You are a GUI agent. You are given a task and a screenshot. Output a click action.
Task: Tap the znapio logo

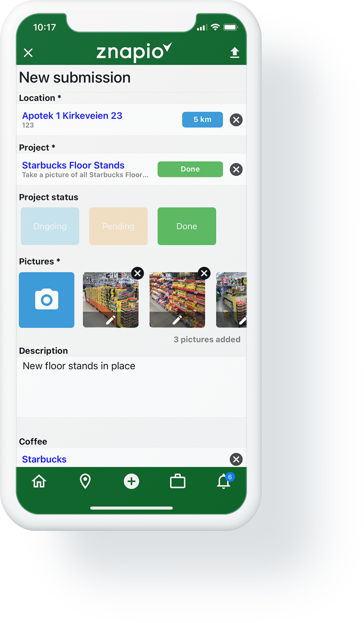(x=134, y=52)
